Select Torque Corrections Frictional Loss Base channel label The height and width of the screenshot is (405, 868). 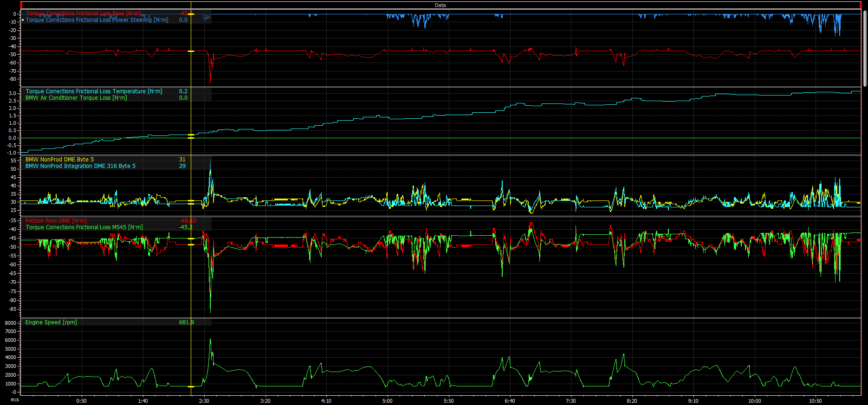coord(83,13)
